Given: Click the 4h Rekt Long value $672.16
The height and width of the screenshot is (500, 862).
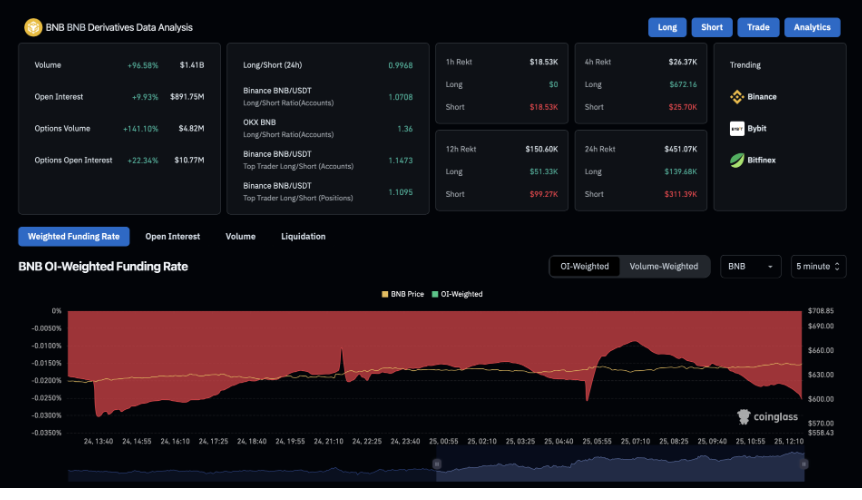Looking at the screenshot, I should pyautogui.click(x=683, y=85).
